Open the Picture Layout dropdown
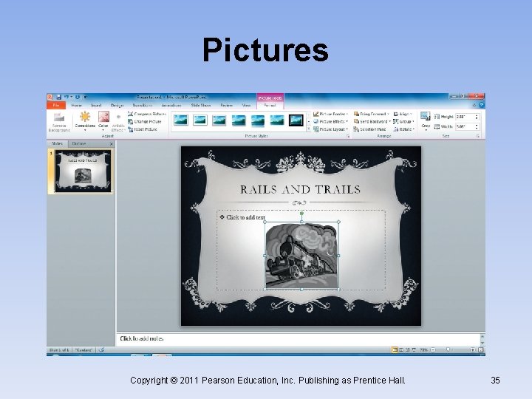The width and height of the screenshot is (532, 399). pyautogui.click(x=330, y=129)
